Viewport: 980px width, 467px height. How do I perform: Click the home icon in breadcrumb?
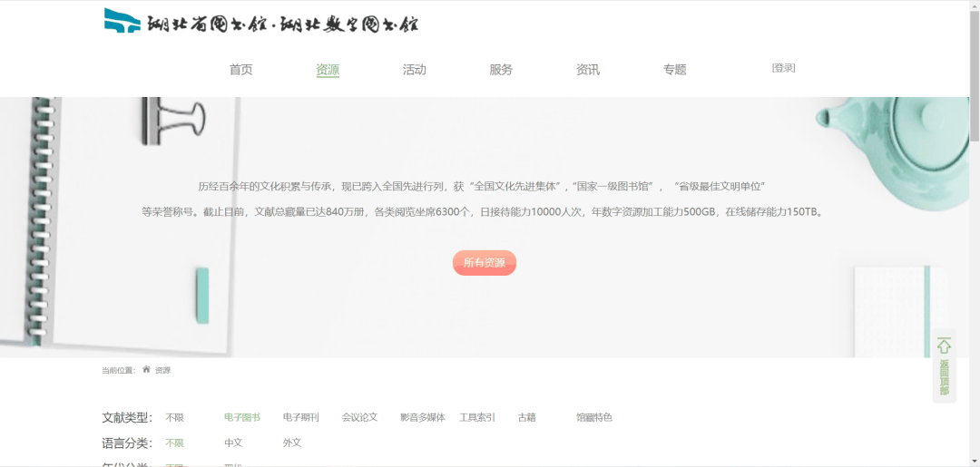coord(146,370)
